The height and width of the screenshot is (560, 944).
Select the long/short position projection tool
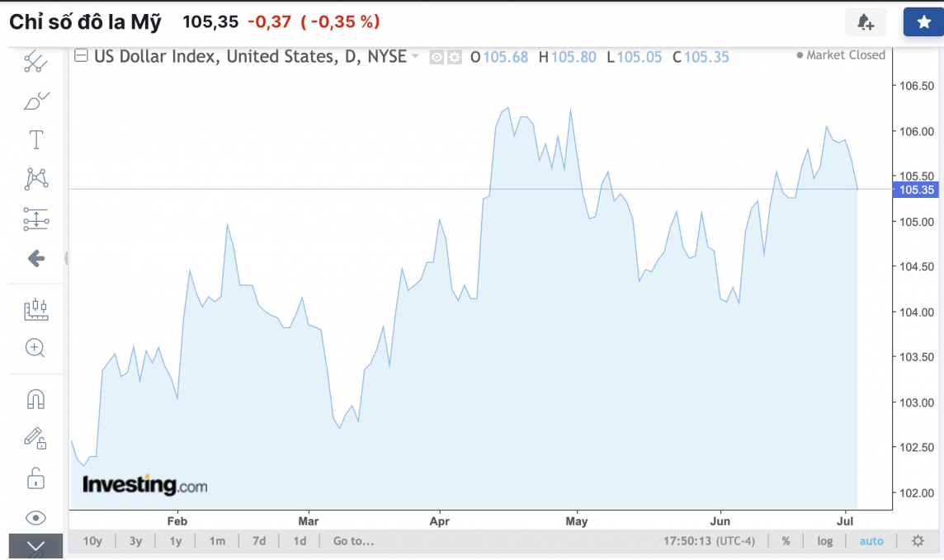(x=35, y=219)
